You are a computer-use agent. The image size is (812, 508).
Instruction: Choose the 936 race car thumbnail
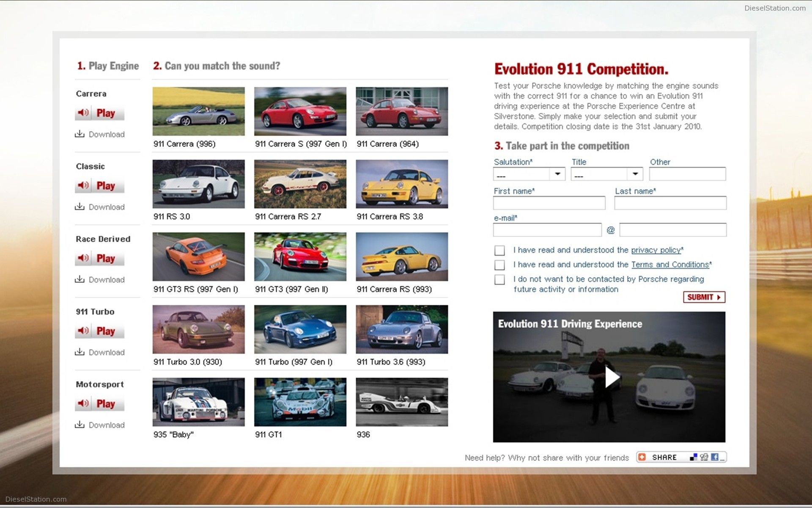402,402
